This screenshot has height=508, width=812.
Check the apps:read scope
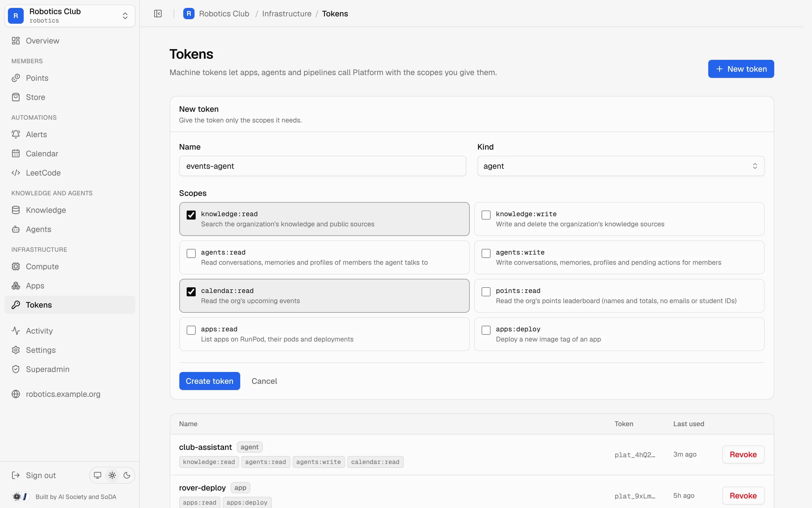(191, 330)
